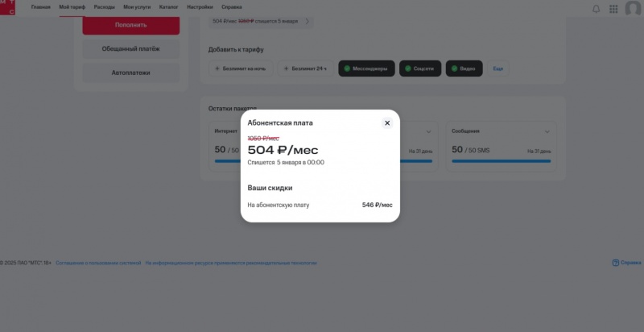Expand the middle package card chevron
Viewport: 644px width, 332px height.
pyautogui.click(x=427, y=131)
